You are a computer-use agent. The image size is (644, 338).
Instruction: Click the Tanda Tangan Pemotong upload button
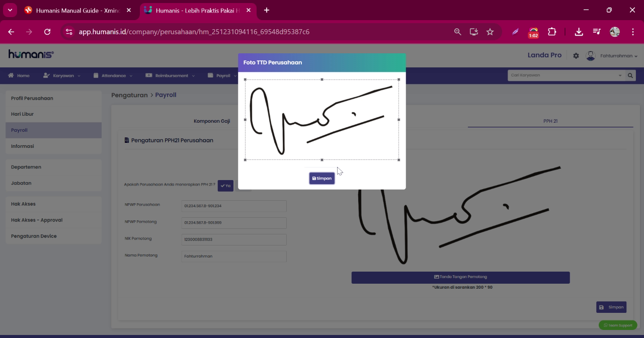[460, 277]
